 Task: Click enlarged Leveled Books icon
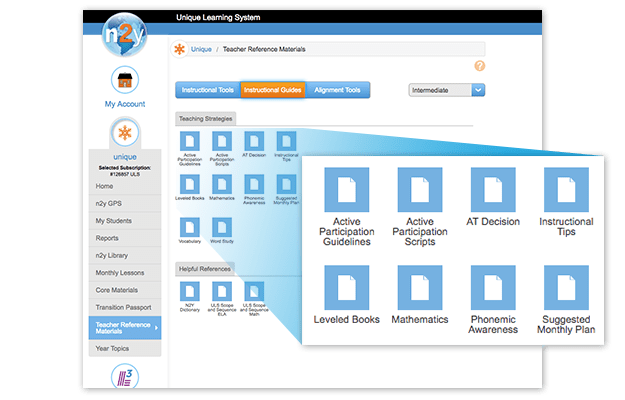pos(347,288)
